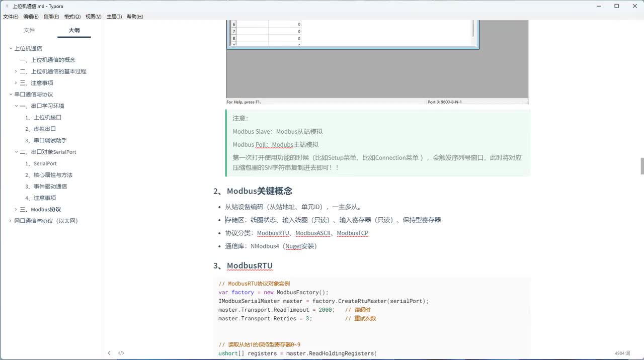644x360 pixels.
Task: Open the 主题(T) menu
Action: (x=114, y=17)
